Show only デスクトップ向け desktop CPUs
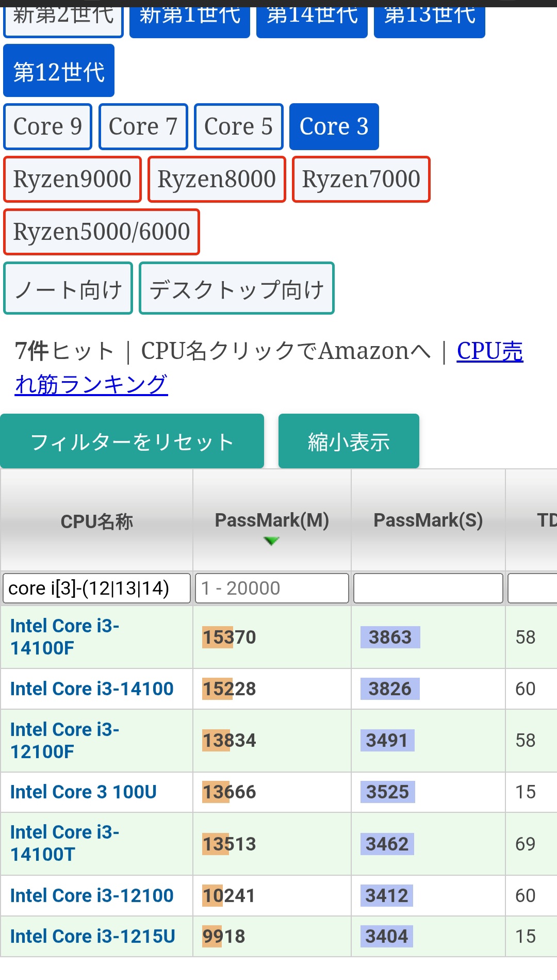Screen dimensions: 557x980 237,288
